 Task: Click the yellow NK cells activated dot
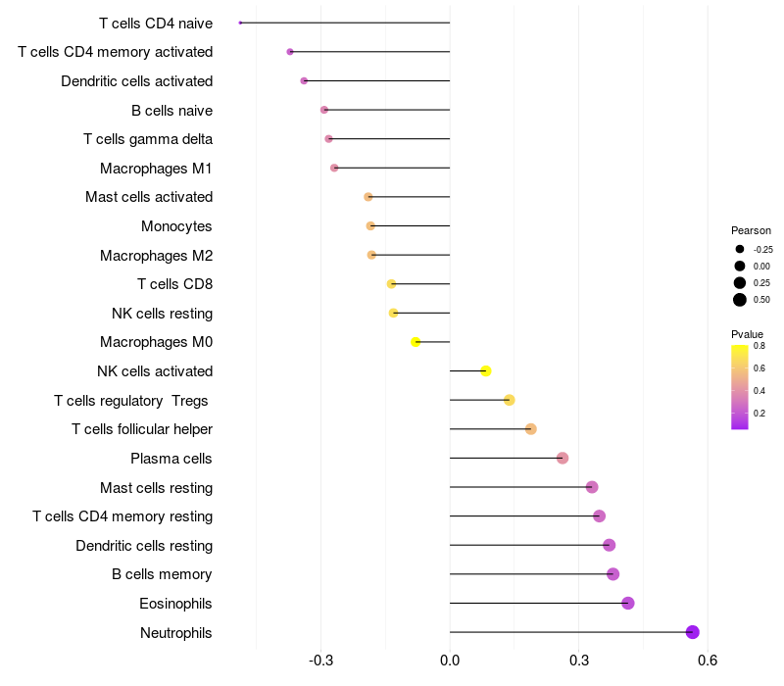486,370
